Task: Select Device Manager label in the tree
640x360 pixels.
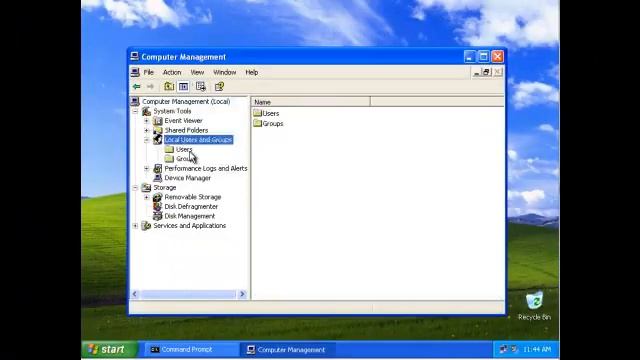Action: tap(188, 178)
